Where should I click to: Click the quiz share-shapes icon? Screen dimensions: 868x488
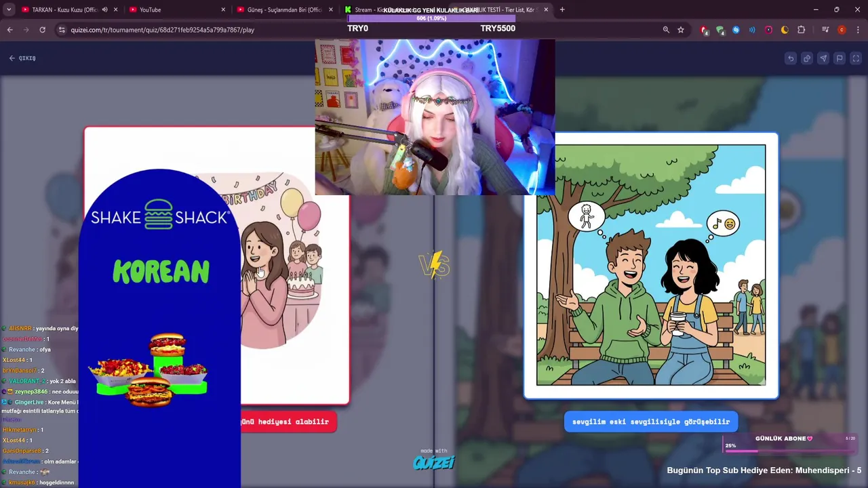tap(807, 58)
